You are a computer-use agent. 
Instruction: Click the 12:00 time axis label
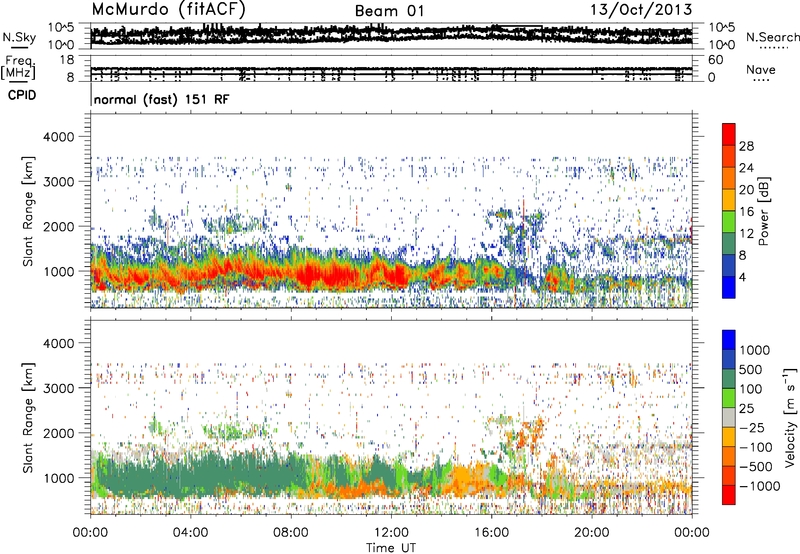[x=391, y=533]
